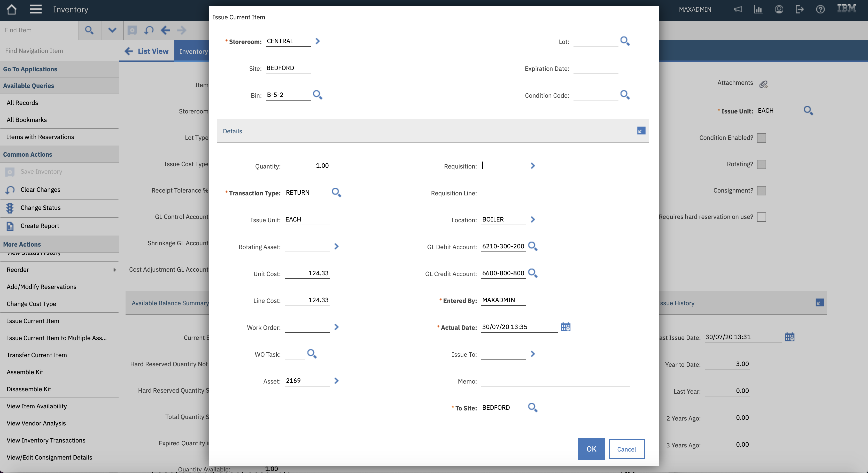868x473 pixels.
Task: Open the To Site lookup icon
Action: pyautogui.click(x=532, y=407)
